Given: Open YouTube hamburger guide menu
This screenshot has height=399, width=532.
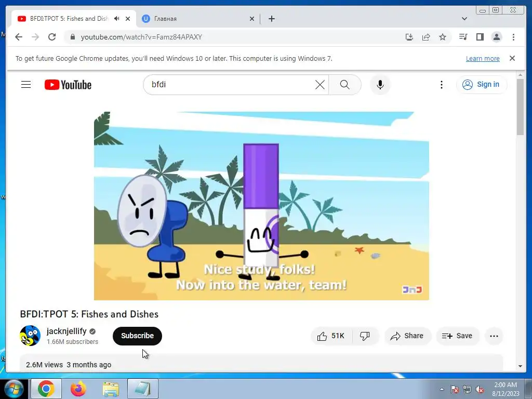Looking at the screenshot, I should [x=26, y=85].
